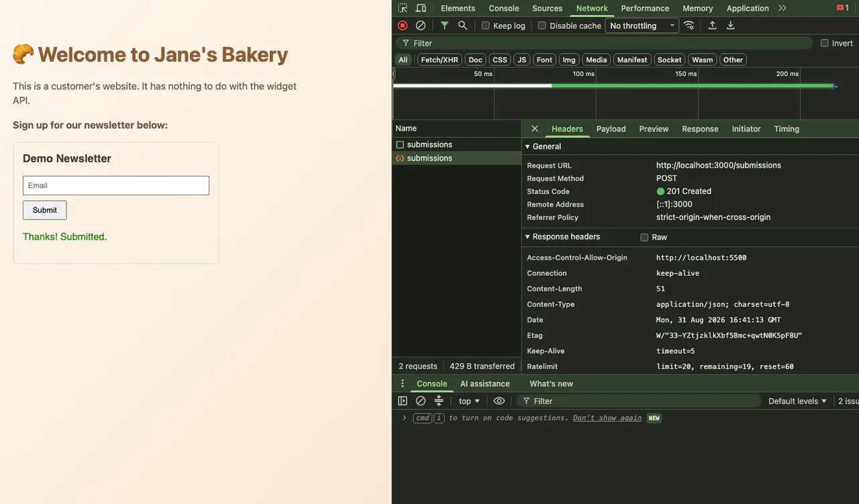Check the Disable cache option
Image resolution: width=859 pixels, height=504 pixels.
coord(542,26)
